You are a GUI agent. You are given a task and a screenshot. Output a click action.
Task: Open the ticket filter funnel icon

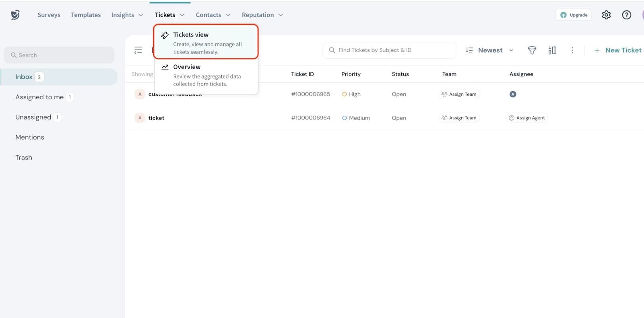click(532, 50)
